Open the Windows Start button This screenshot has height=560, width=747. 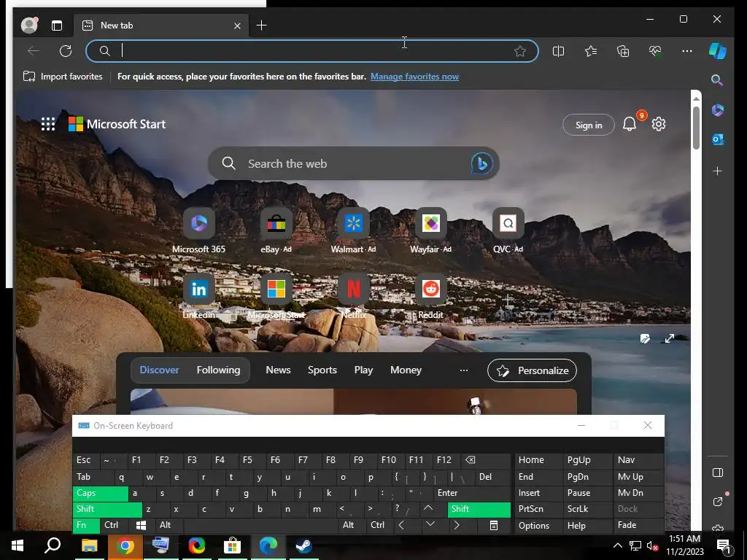(x=18, y=545)
